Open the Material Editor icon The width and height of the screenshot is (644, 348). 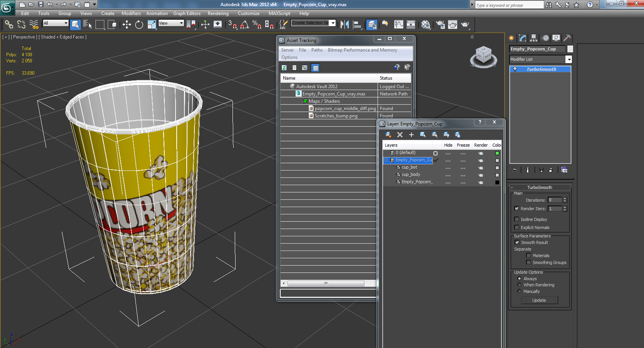(426, 24)
